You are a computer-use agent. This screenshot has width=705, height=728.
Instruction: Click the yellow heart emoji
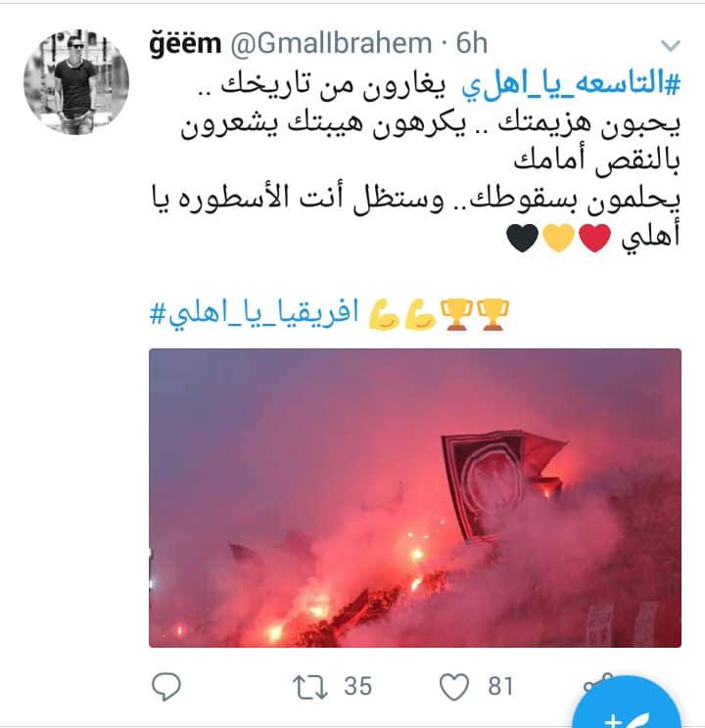tap(558, 237)
